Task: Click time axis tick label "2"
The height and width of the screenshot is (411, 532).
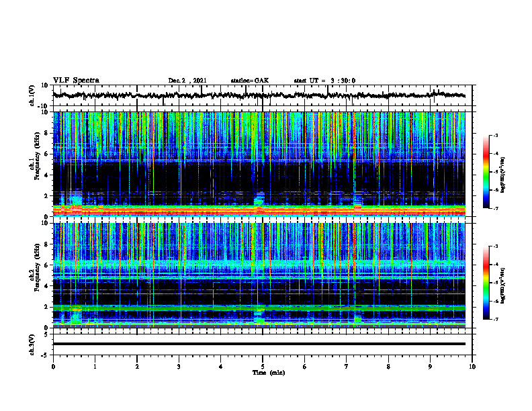Action: 137,367
